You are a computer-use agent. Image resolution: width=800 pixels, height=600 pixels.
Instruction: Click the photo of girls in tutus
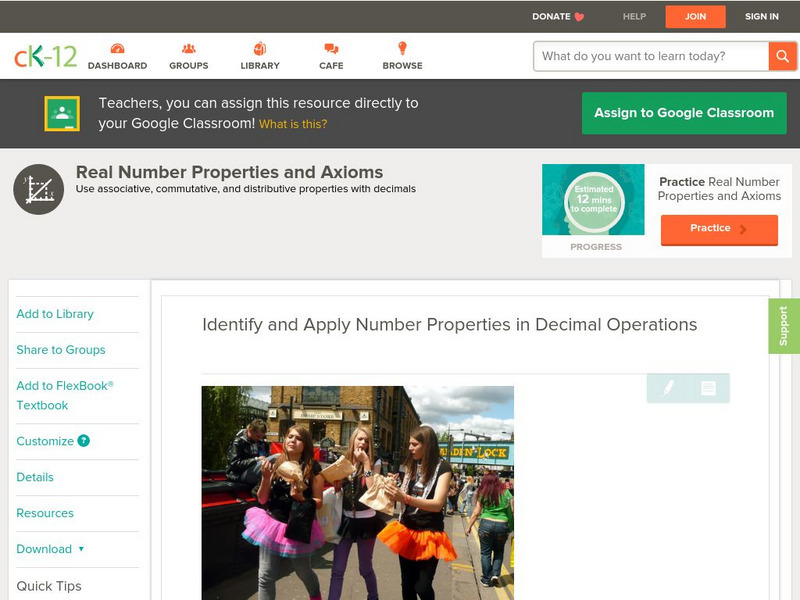pos(358,493)
